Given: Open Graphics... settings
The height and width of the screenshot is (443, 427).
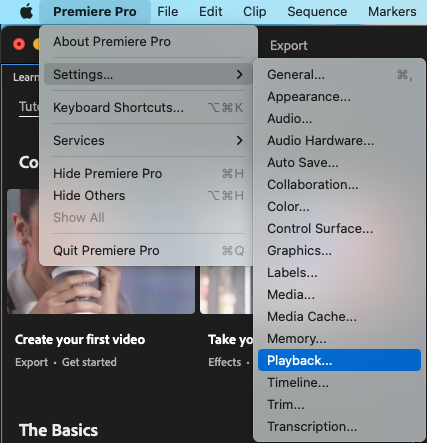Looking at the screenshot, I should pos(339,251).
